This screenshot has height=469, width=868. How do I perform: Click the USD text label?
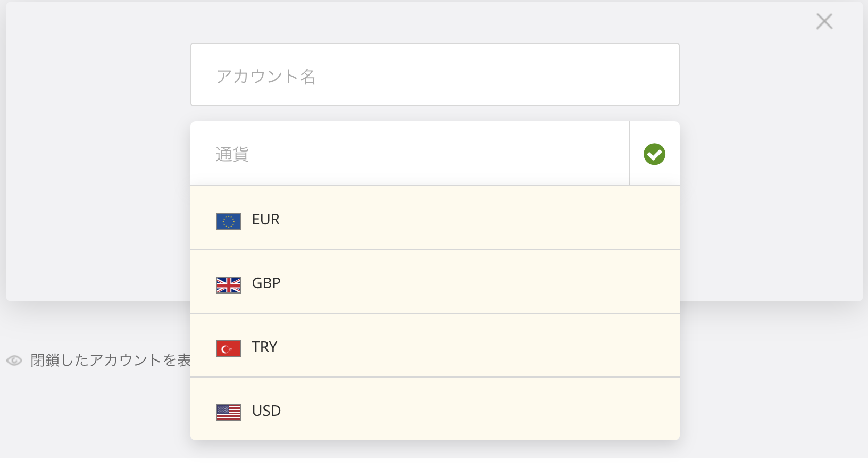266,411
